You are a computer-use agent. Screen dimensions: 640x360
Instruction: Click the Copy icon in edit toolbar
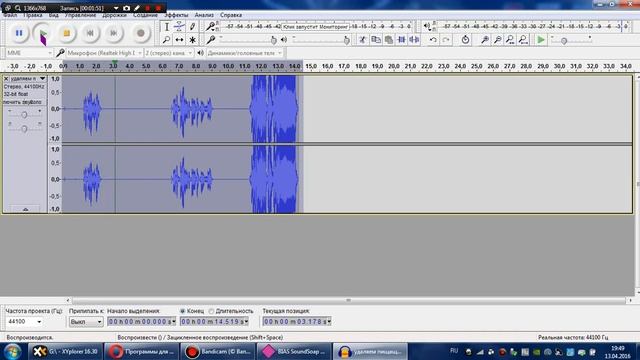376,40
